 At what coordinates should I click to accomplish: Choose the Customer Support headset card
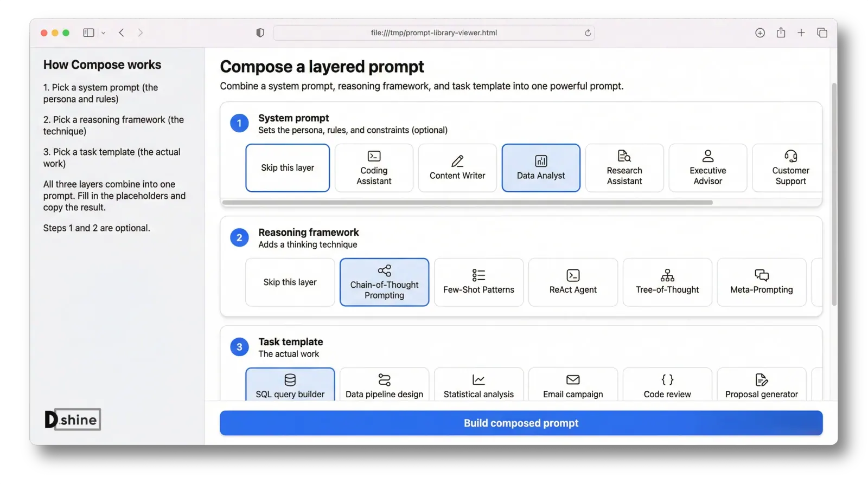pos(788,168)
